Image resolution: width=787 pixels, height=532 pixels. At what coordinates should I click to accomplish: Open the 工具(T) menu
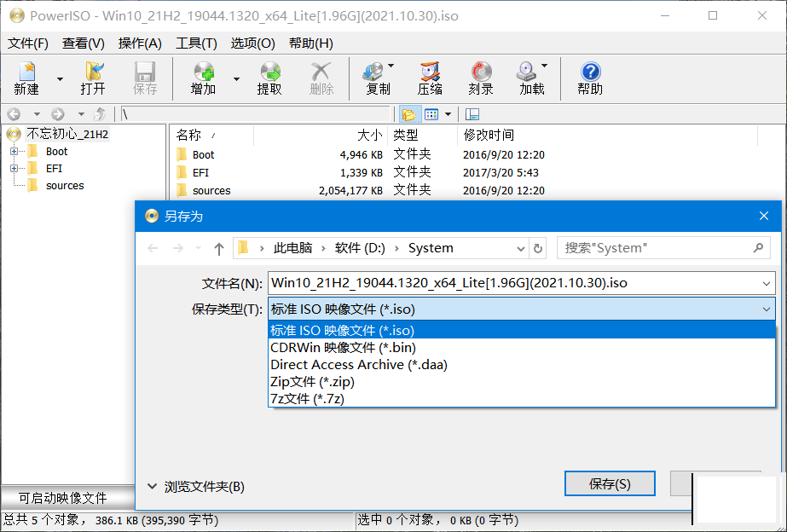(x=196, y=43)
